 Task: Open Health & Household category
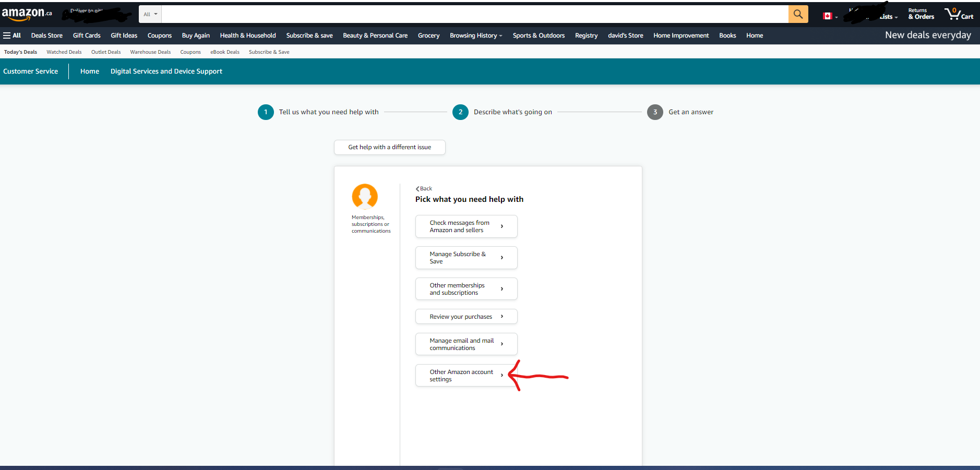pyautogui.click(x=248, y=35)
